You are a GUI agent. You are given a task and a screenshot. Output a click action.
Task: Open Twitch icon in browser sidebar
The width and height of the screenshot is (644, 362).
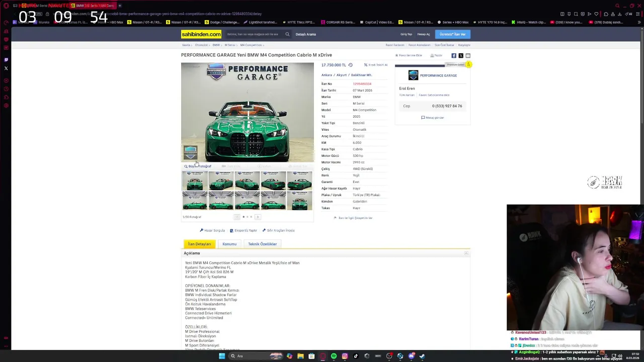tap(6, 59)
